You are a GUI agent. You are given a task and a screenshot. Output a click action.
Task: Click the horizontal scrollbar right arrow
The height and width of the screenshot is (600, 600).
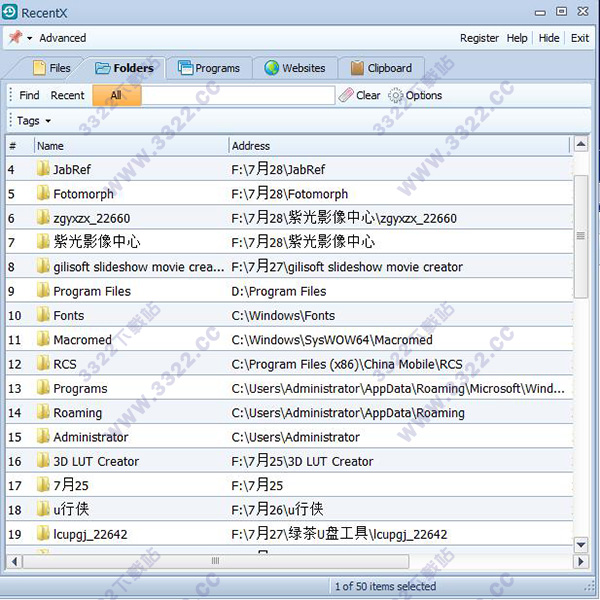(x=581, y=561)
